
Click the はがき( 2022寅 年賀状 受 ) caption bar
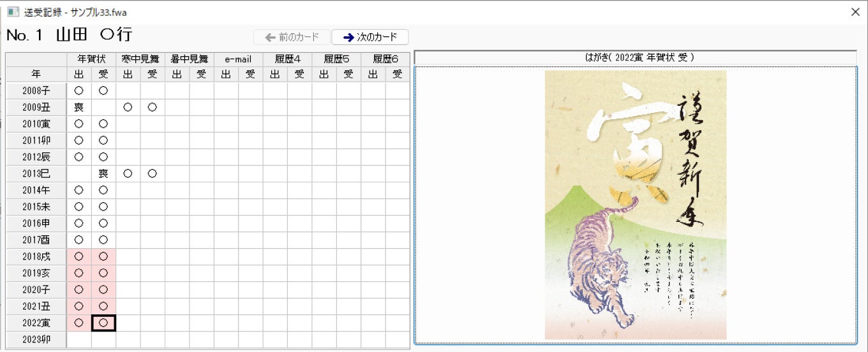[x=635, y=57]
